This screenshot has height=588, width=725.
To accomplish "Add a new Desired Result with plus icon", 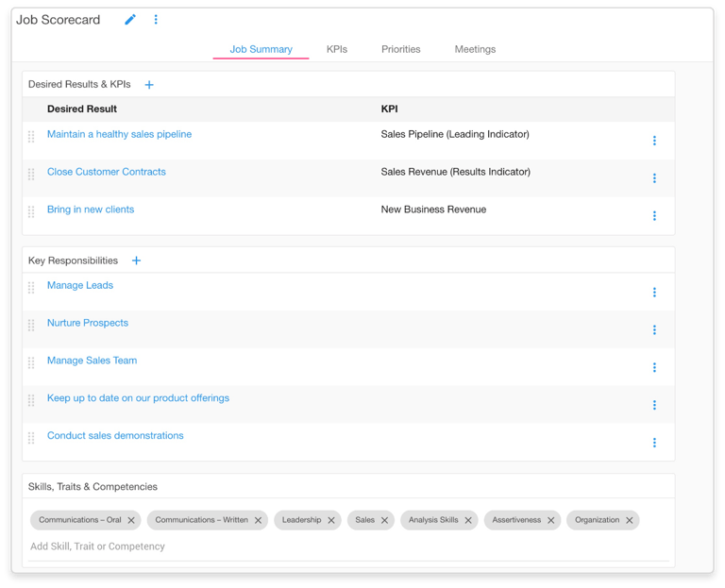I will (x=149, y=85).
